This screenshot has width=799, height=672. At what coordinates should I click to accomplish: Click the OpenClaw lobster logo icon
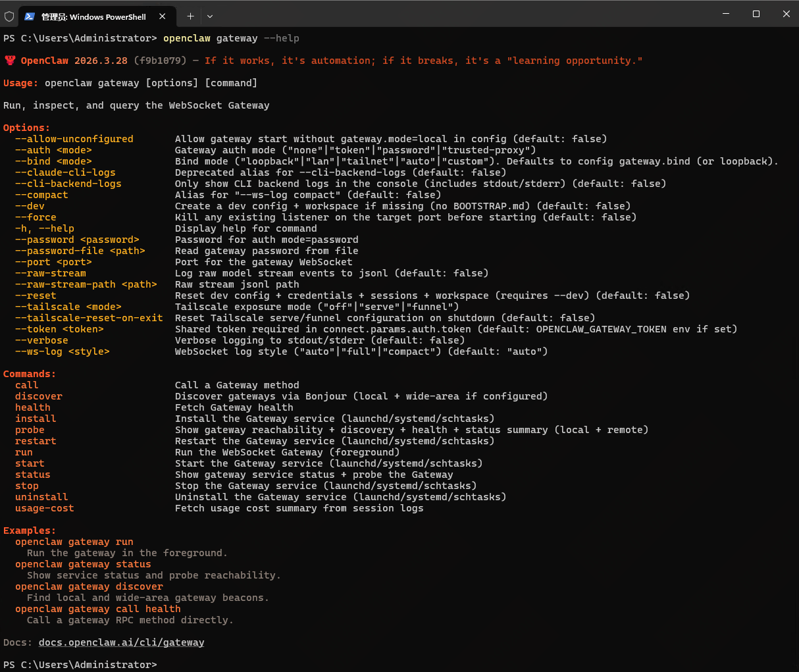pos(10,61)
